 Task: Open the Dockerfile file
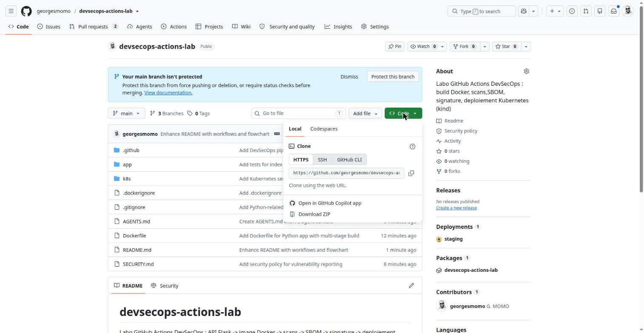tap(134, 236)
